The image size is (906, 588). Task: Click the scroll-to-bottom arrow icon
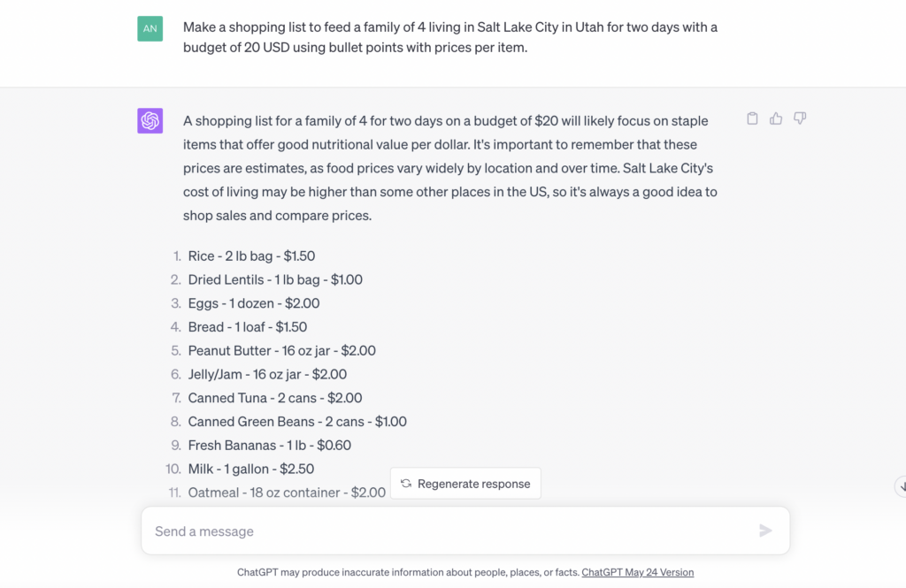[x=901, y=485]
